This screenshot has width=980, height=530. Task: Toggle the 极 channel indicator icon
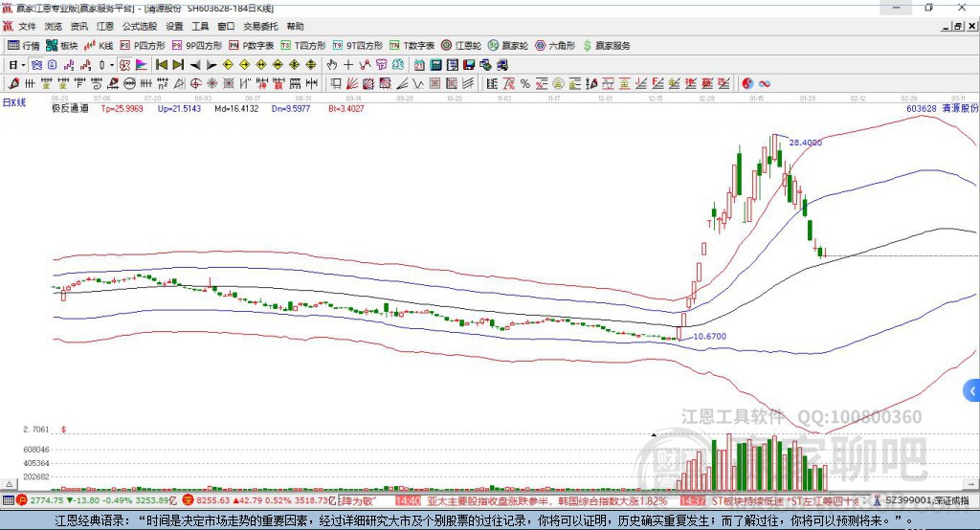[125, 65]
